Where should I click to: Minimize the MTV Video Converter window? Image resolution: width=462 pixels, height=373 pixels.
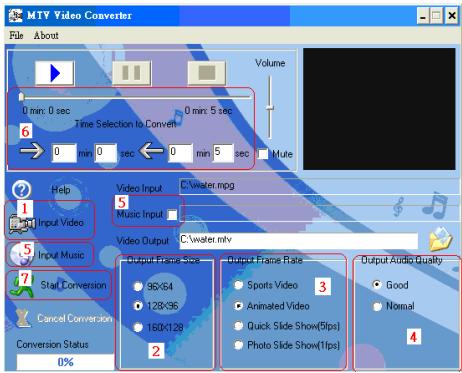pos(423,16)
